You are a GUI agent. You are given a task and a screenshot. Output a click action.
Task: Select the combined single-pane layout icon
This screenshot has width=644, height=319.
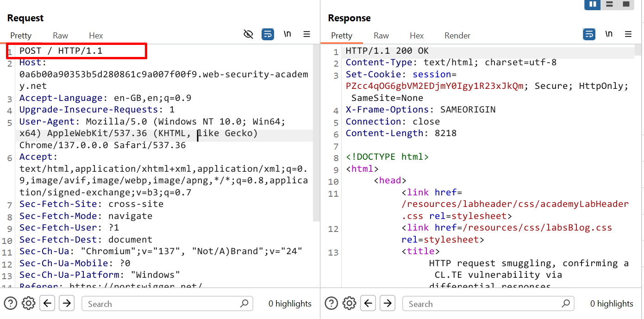click(x=626, y=4)
